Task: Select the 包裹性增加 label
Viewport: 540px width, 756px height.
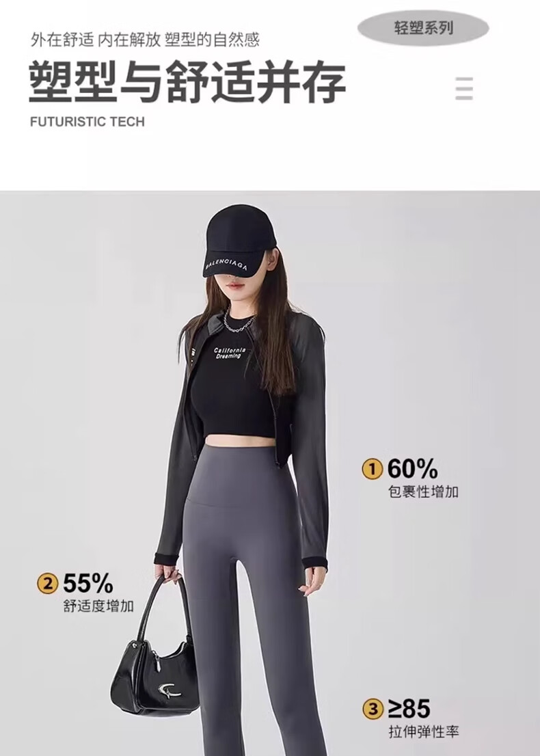Action: (423, 491)
